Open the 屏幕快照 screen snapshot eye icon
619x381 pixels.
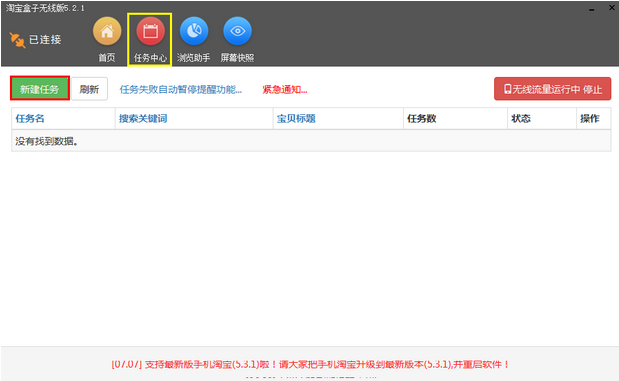(x=237, y=31)
